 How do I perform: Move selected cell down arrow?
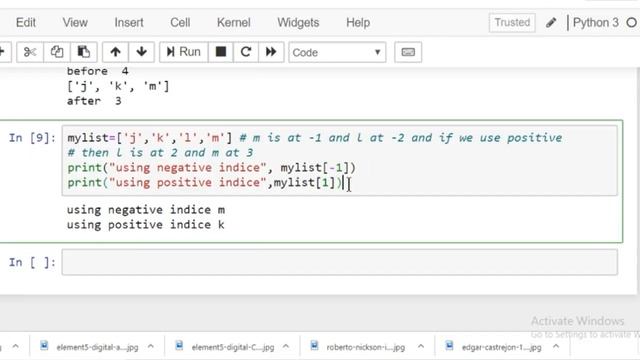click(142, 52)
